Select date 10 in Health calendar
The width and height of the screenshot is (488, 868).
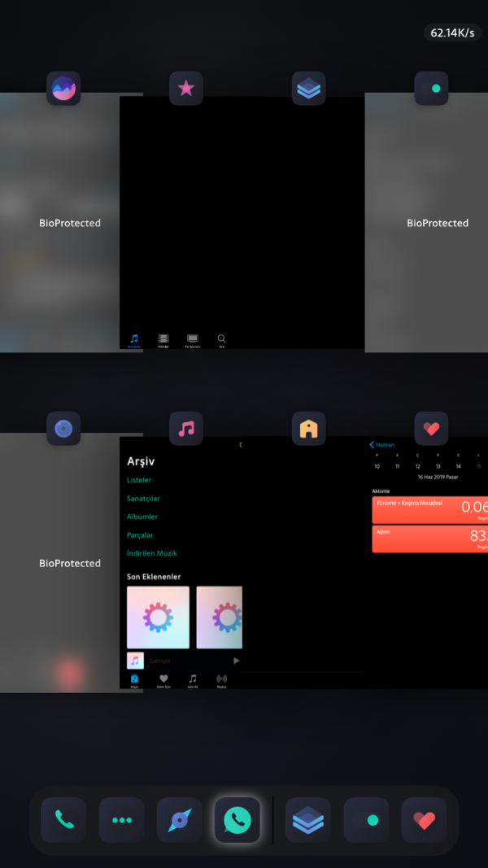(x=377, y=467)
